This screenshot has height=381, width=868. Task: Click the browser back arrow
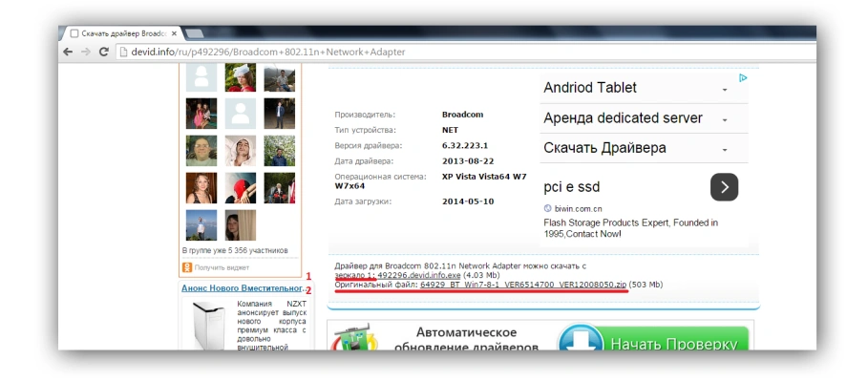click(x=68, y=52)
